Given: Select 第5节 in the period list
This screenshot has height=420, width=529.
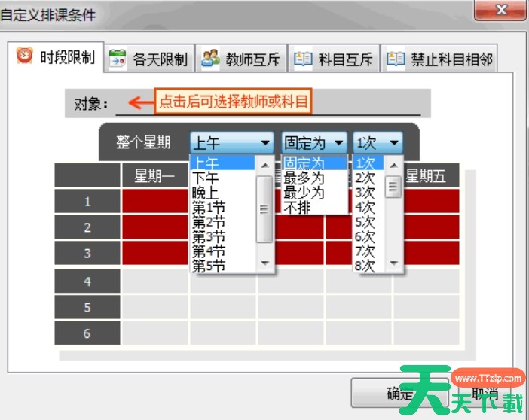Looking at the screenshot, I should (222, 266).
